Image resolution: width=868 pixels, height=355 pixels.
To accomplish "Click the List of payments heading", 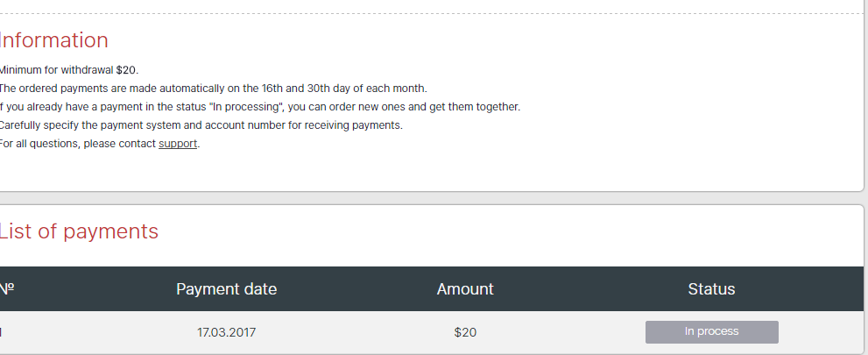I will pyautogui.click(x=79, y=231).
